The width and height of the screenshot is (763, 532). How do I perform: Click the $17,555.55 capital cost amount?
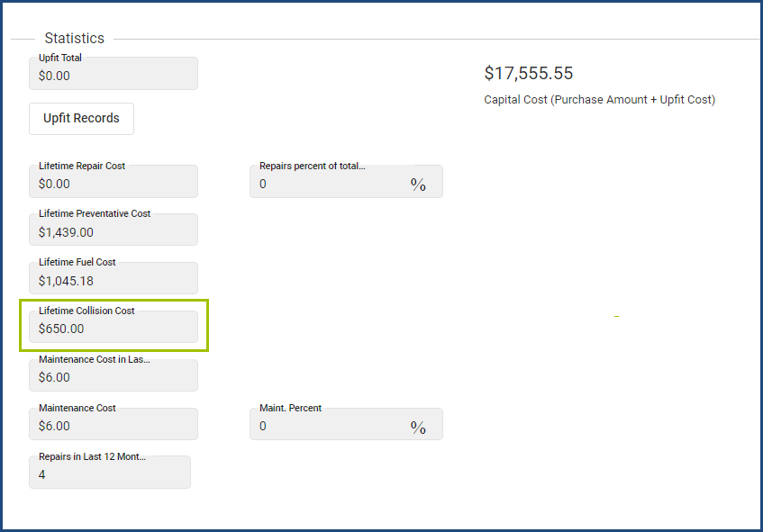(x=528, y=74)
